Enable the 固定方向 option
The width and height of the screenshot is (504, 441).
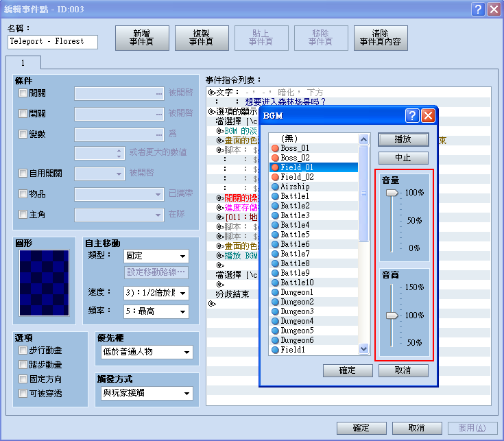point(23,379)
